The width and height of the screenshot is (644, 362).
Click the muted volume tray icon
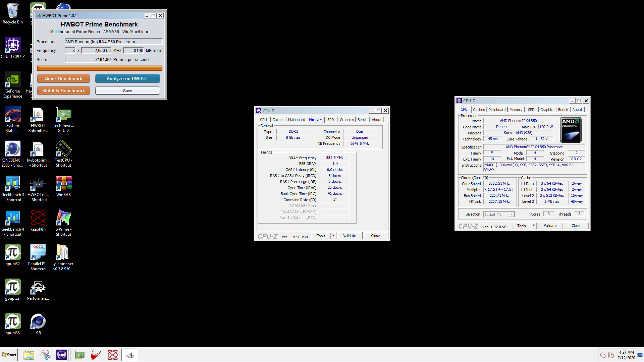603,355
